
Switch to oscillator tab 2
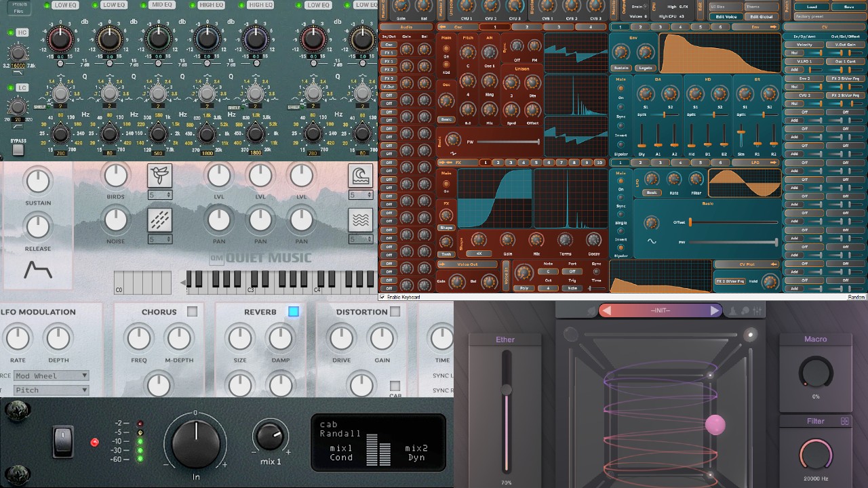(x=526, y=27)
